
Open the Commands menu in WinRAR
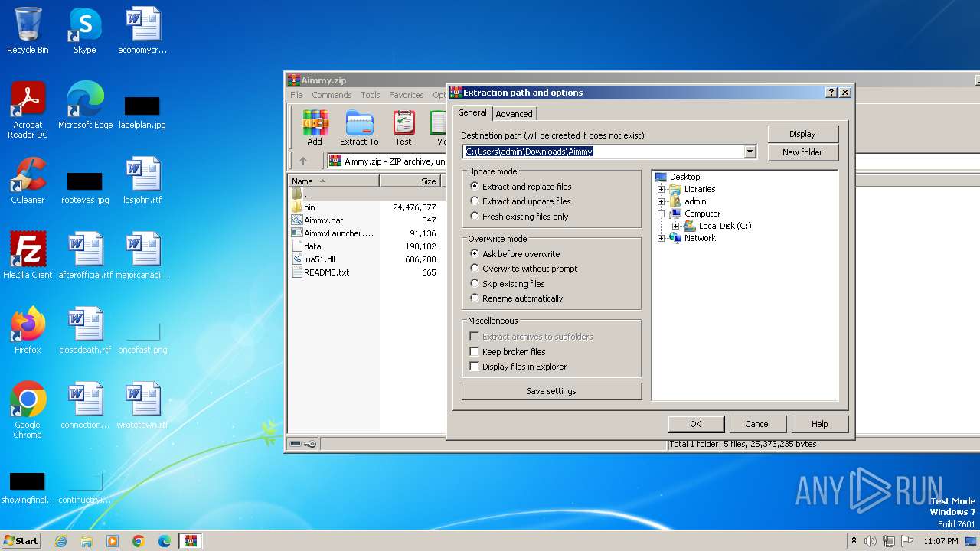[332, 95]
